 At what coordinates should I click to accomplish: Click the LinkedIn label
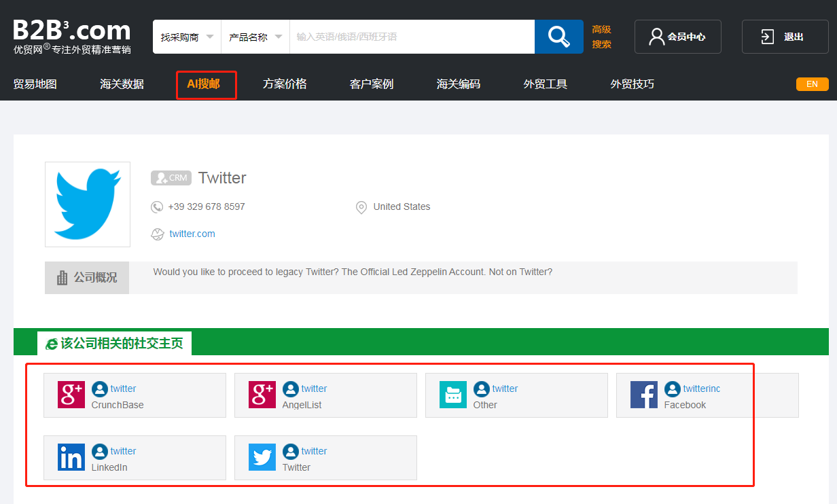click(x=109, y=467)
